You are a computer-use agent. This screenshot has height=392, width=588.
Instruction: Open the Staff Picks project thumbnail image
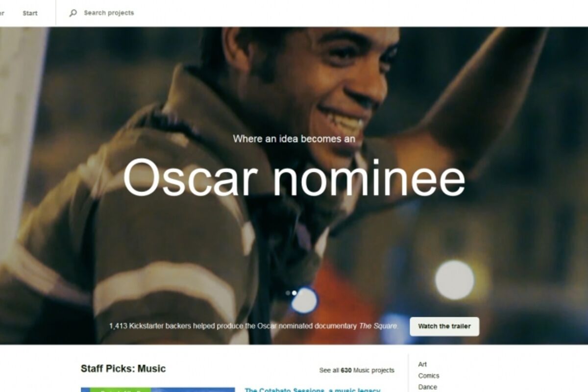[158, 390]
